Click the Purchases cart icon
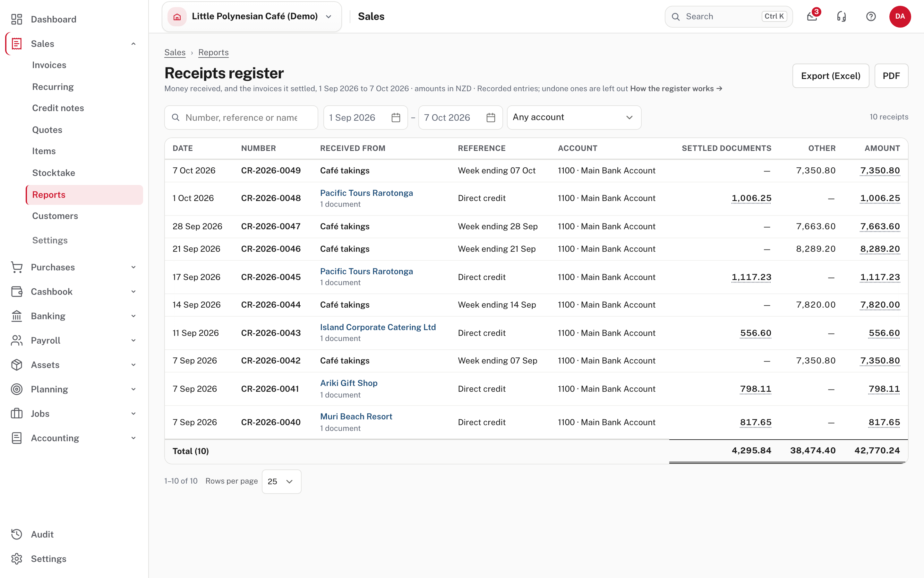The height and width of the screenshot is (578, 924). pos(16,267)
